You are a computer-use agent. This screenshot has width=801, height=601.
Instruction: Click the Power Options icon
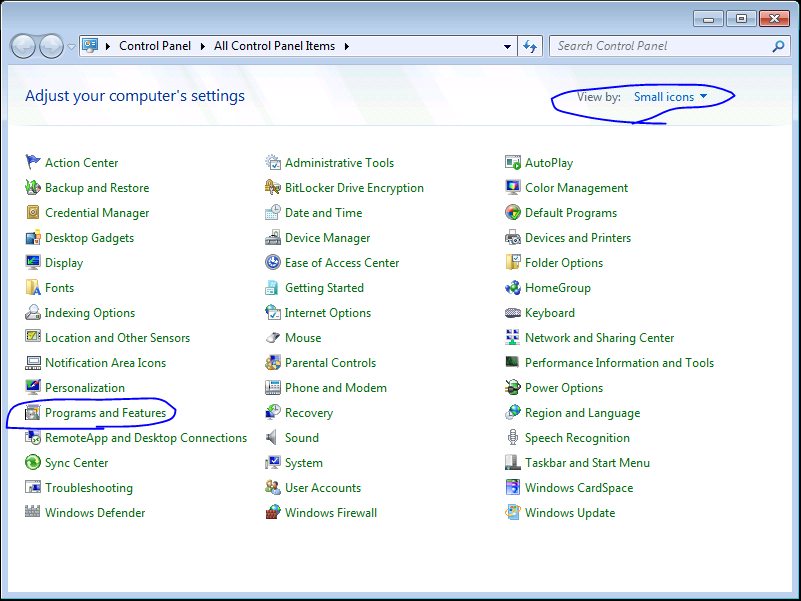(x=513, y=387)
